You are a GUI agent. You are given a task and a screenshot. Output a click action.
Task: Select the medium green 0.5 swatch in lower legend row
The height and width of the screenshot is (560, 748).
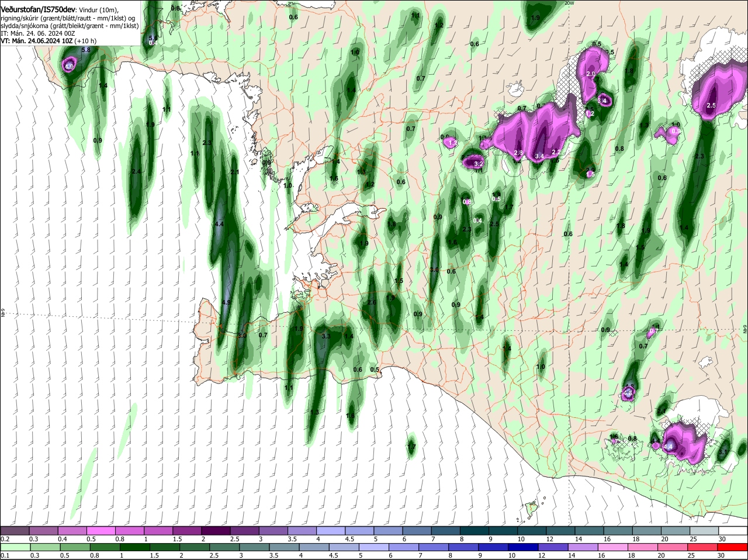tap(75, 547)
